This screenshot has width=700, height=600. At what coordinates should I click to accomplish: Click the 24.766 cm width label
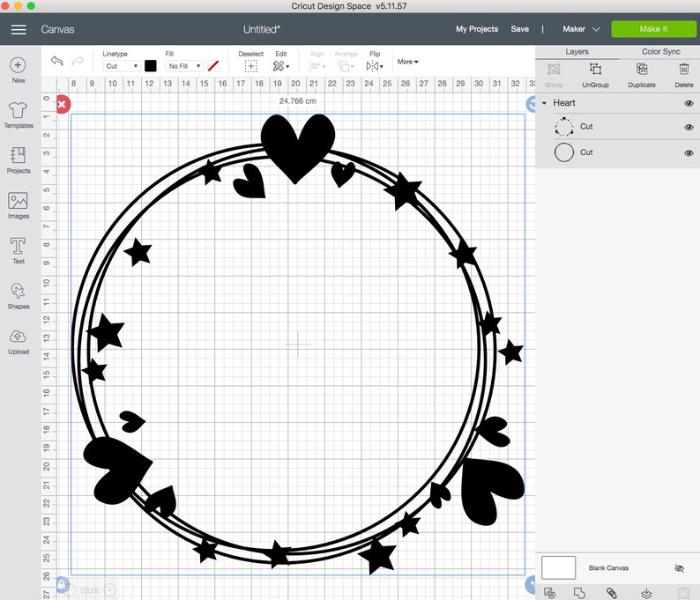click(298, 101)
